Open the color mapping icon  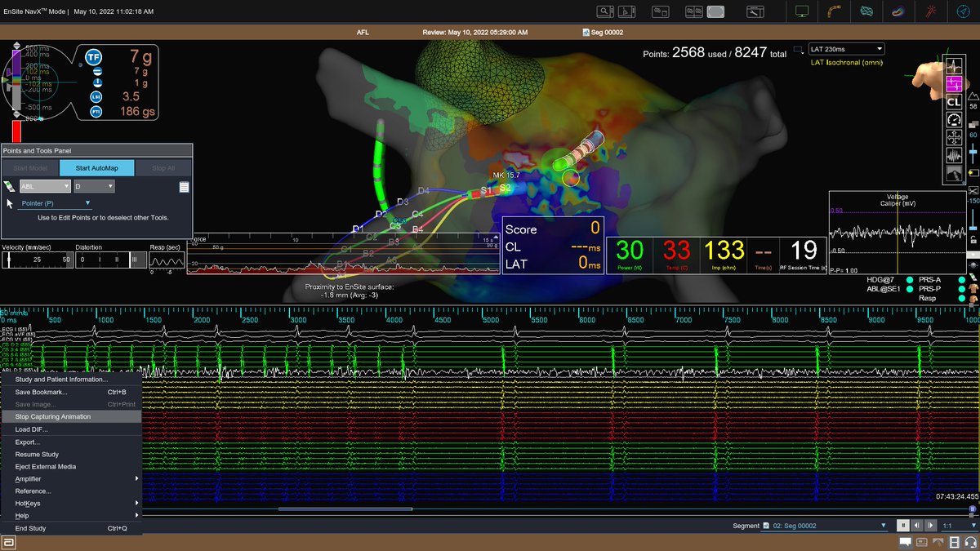[898, 11]
